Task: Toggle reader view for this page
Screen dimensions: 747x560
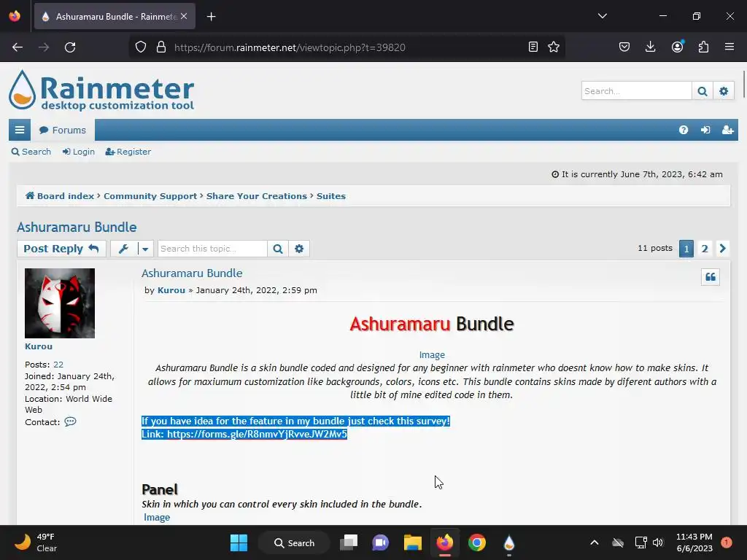Action: [533, 47]
